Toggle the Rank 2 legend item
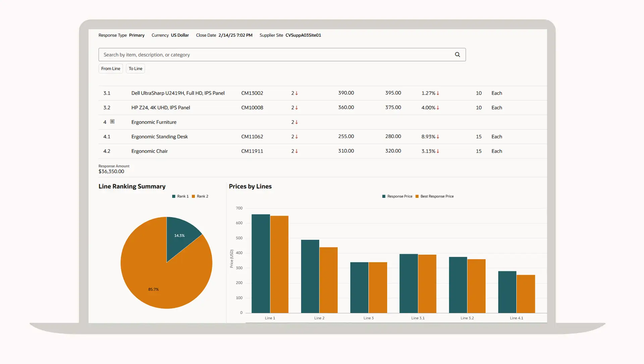644x364 pixels. 200,196
